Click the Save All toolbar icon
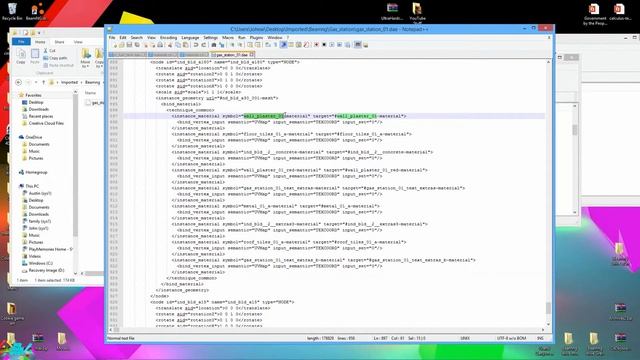Viewport: 640px width, 360px height. point(137,45)
